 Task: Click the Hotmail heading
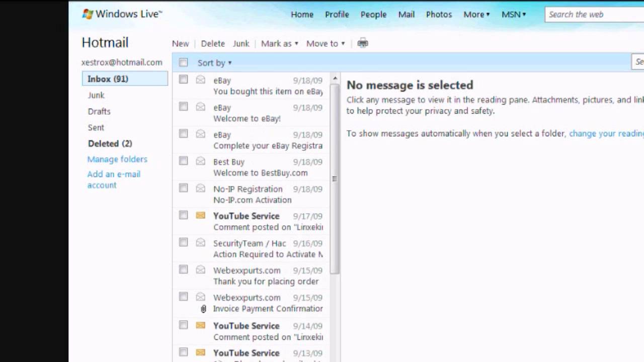(105, 43)
